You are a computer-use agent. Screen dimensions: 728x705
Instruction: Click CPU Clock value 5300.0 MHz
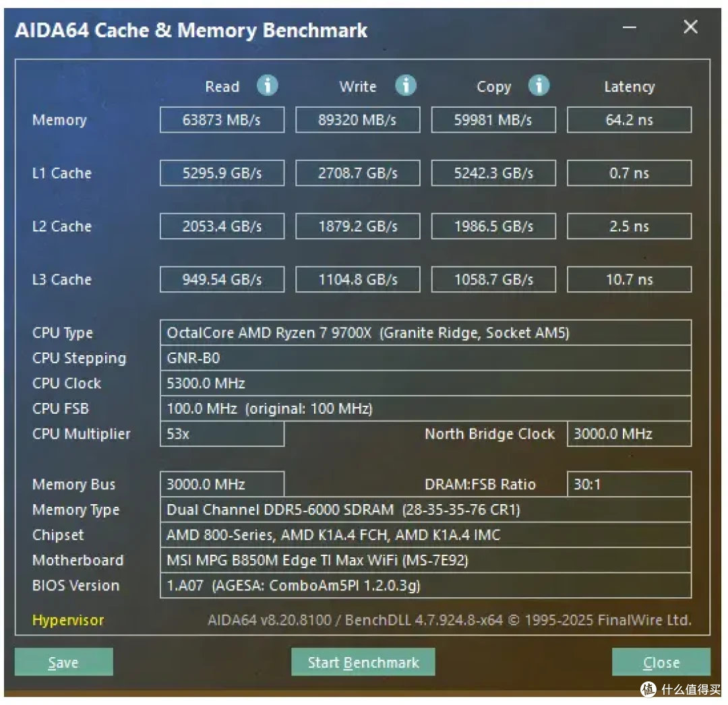click(426, 383)
